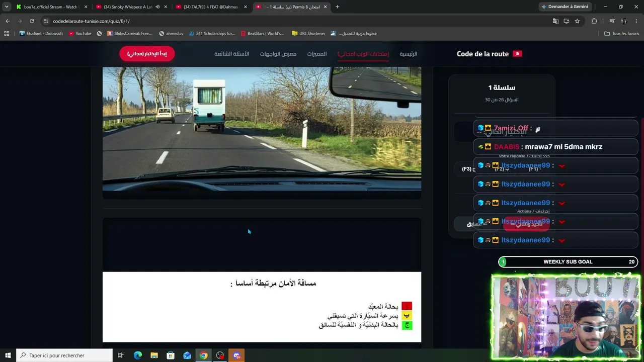Open Discord from the taskbar
This screenshot has height=362, width=644.
236,355
